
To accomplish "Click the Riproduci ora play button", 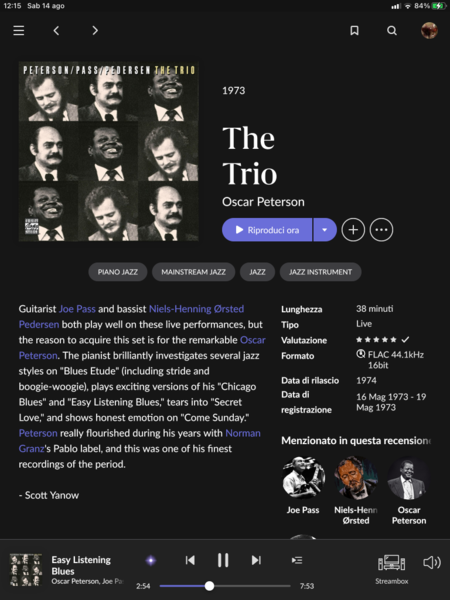I will [x=267, y=230].
